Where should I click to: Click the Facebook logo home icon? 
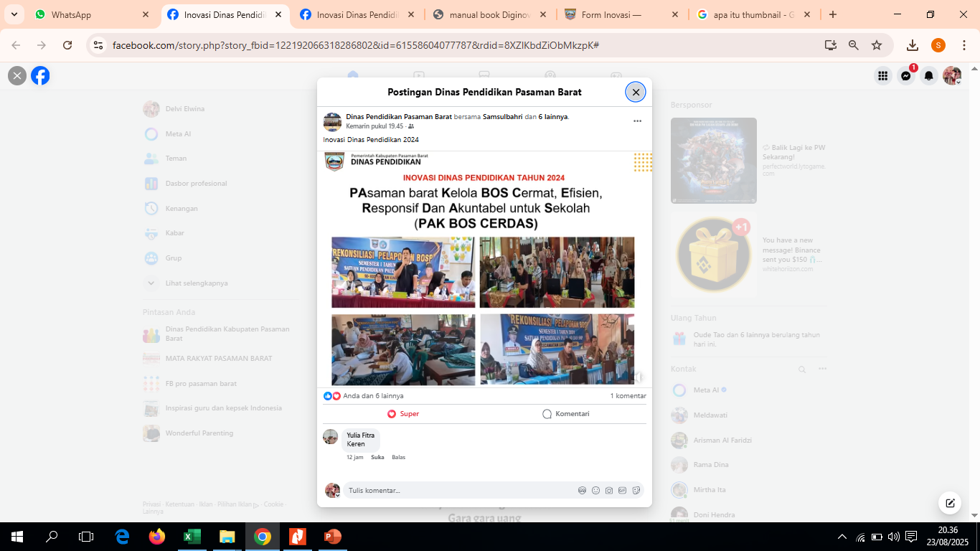coord(41,76)
